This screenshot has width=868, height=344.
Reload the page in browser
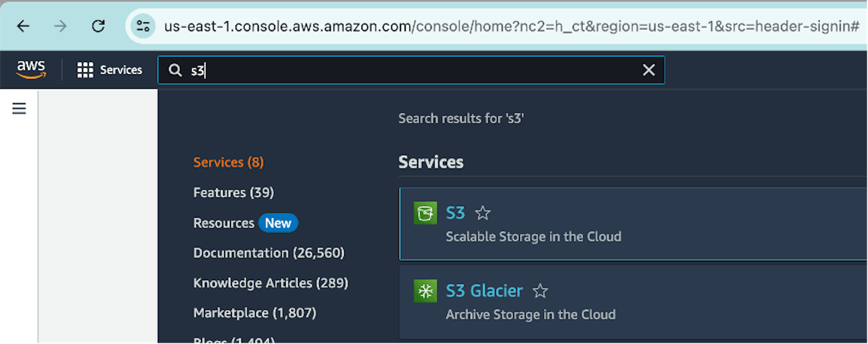(x=98, y=26)
